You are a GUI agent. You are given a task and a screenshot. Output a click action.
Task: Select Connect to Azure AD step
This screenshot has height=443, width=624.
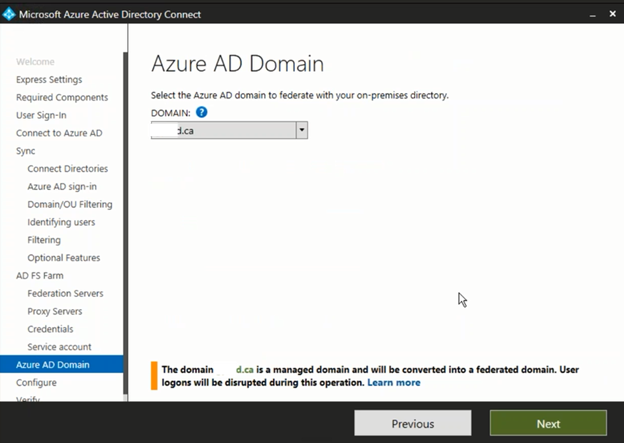point(59,133)
